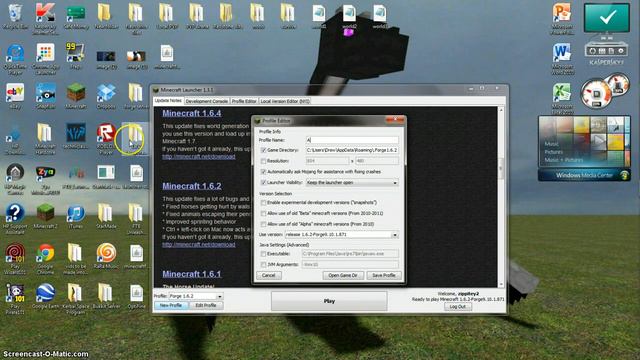Click the Game Directory path field
The height and width of the screenshot is (360, 640).
point(352,150)
